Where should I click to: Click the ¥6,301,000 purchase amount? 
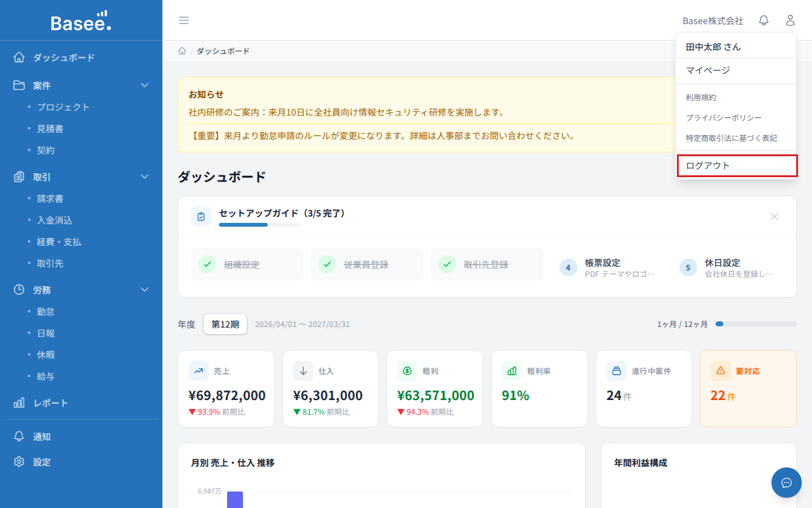pyautogui.click(x=328, y=396)
